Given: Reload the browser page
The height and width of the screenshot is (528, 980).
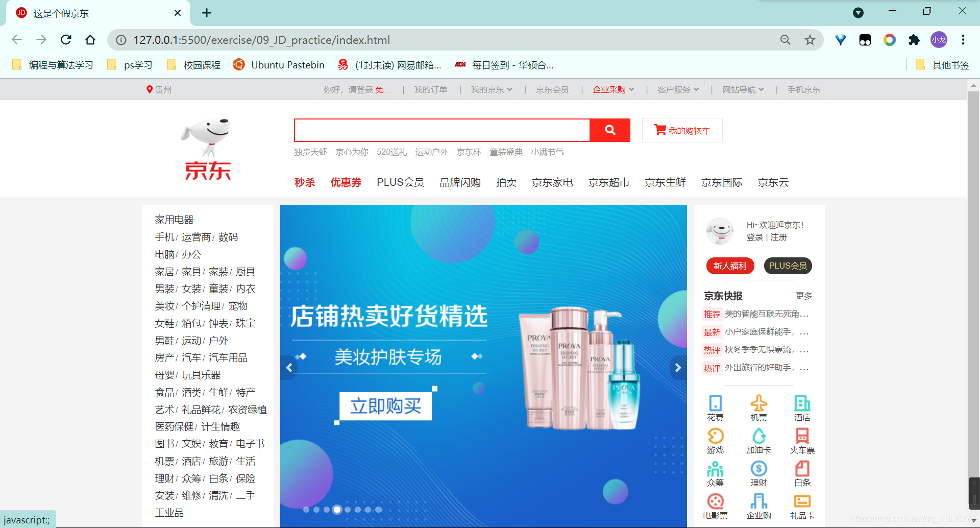Looking at the screenshot, I should (x=66, y=40).
